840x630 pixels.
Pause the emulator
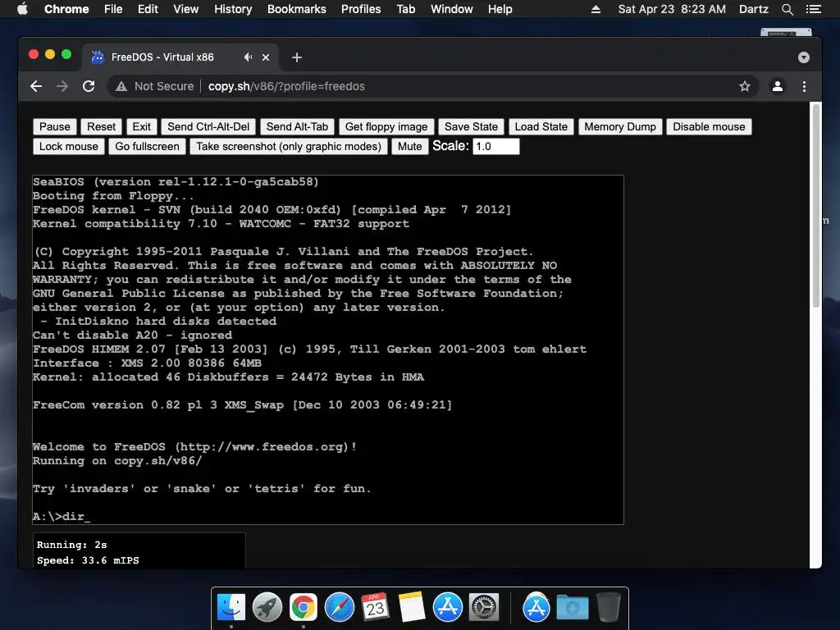point(55,126)
